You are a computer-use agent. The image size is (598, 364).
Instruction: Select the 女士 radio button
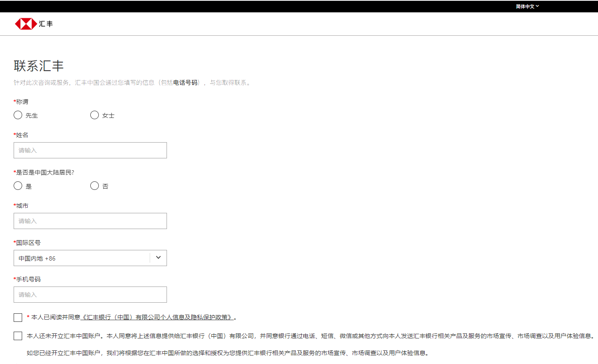coord(95,115)
